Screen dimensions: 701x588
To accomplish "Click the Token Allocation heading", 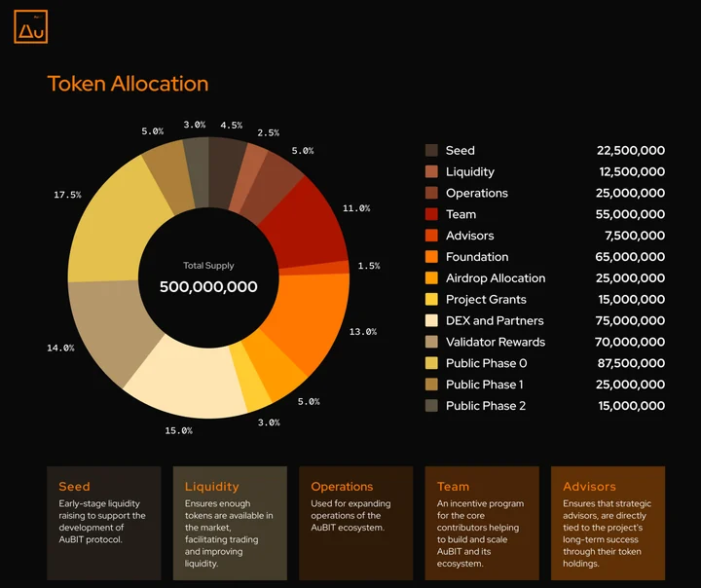I will tap(128, 84).
